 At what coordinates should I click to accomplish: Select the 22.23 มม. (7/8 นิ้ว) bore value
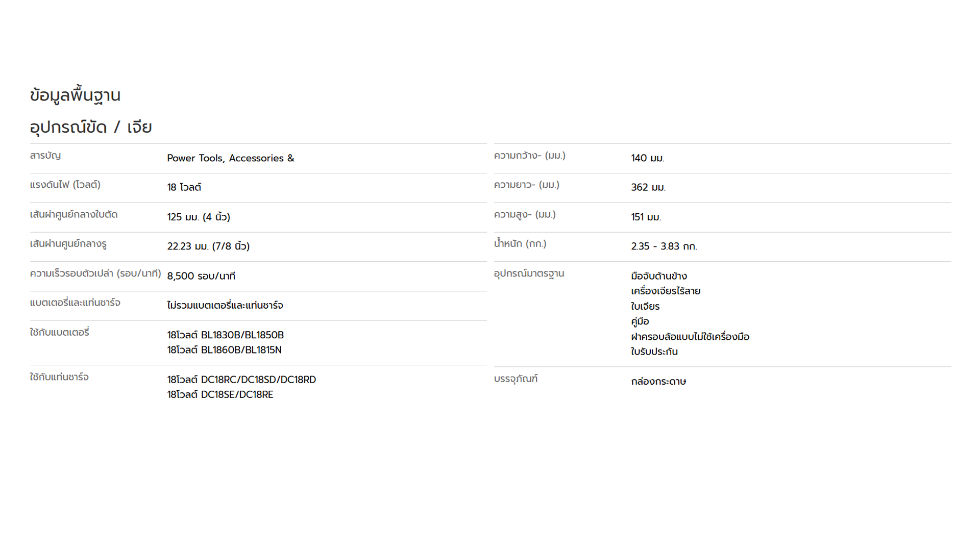[x=208, y=246]
